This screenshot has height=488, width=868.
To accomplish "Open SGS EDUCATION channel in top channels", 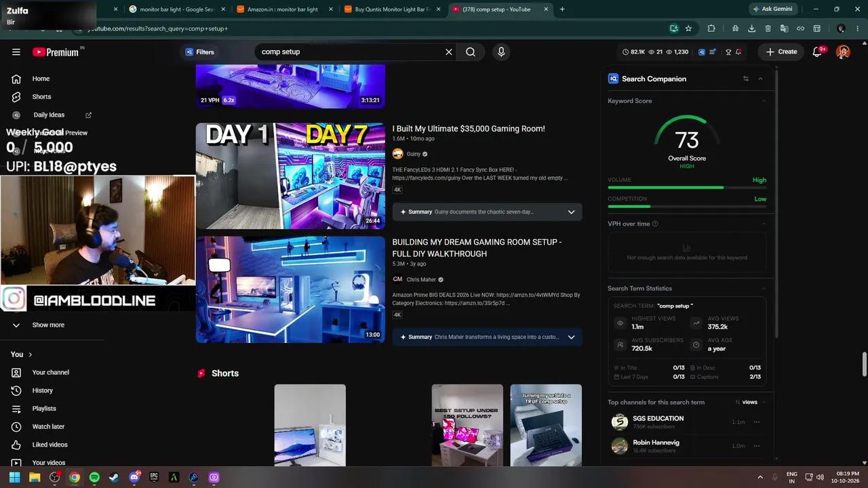I will click(658, 418).
